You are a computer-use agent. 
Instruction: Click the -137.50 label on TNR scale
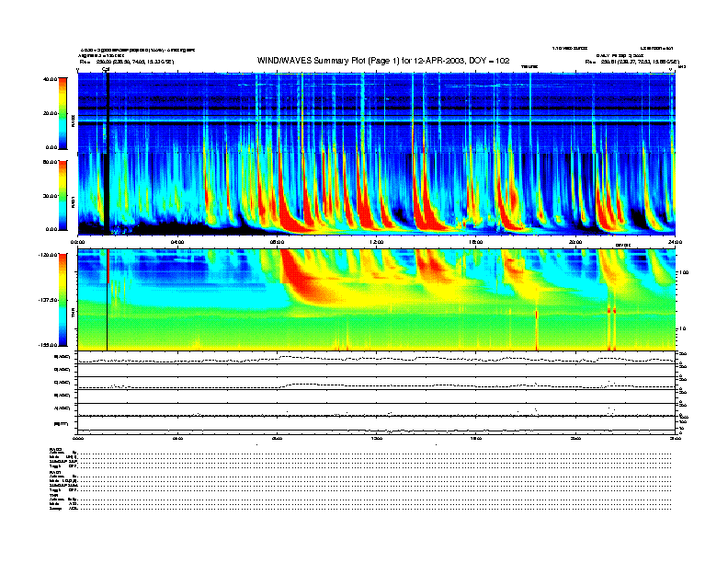(48, 300)
